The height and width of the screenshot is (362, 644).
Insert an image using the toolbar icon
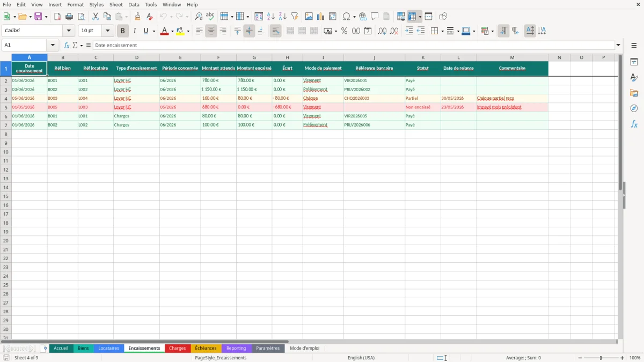(309, 17)
